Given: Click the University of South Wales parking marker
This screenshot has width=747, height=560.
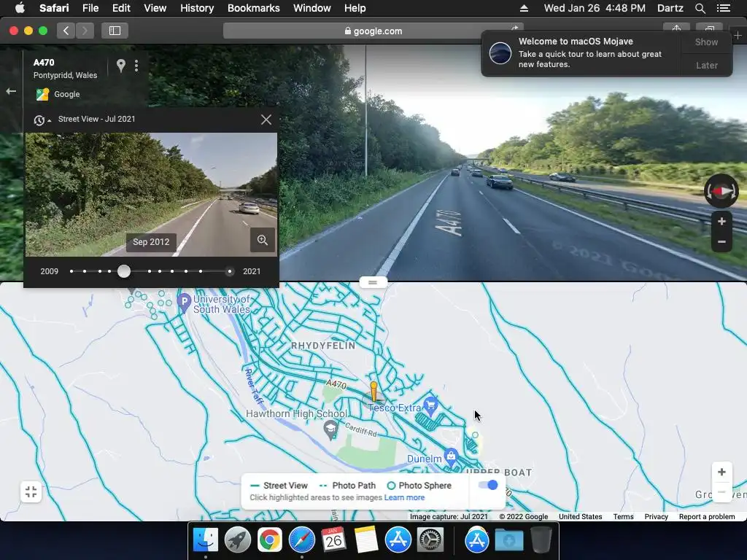Looking at the screenshot, I should (184, 303).
